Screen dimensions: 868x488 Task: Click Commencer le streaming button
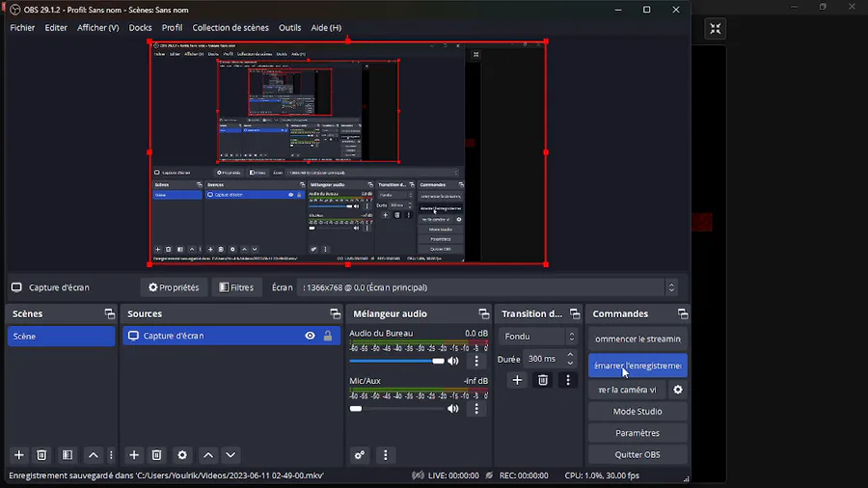coord(637,339)
